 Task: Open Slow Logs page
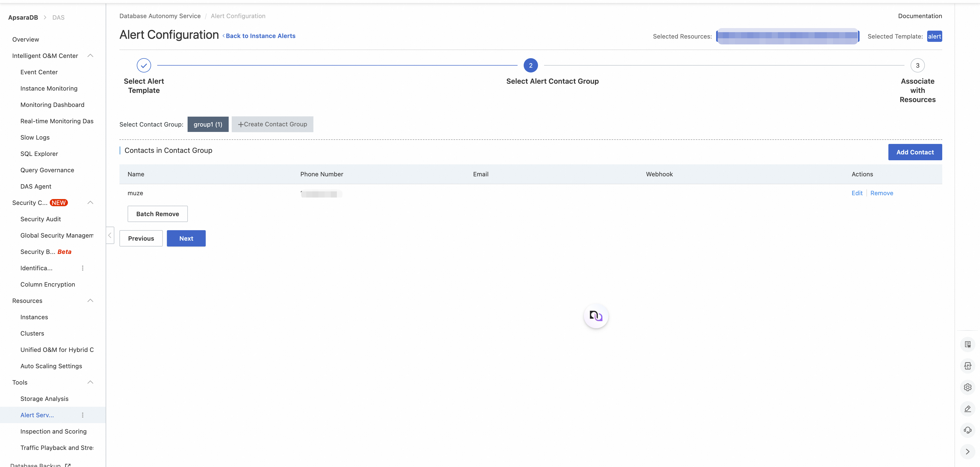(x=35, y=138)
